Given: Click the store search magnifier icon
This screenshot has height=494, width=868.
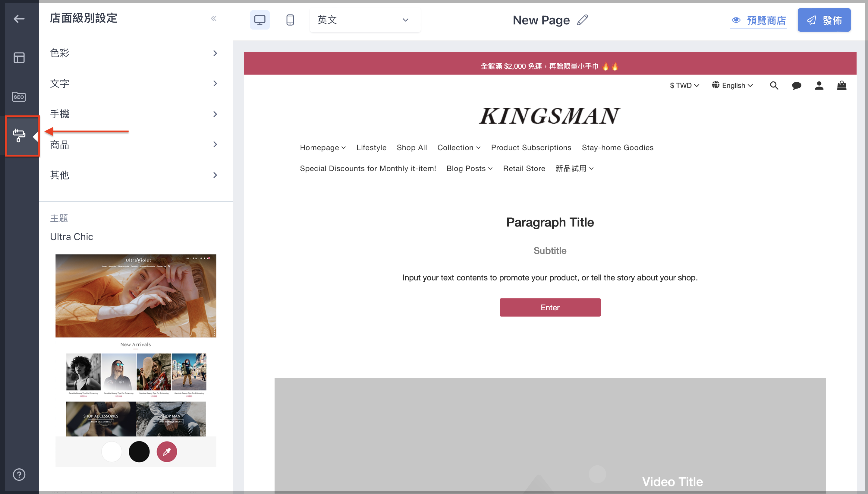Looking at the screenshot, I should [774, 86].
